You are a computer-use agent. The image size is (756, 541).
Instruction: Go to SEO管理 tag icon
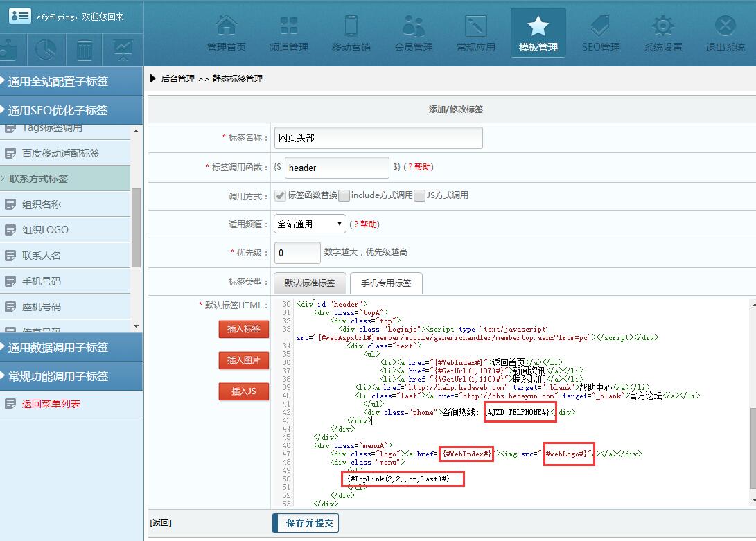click(600, 26)
